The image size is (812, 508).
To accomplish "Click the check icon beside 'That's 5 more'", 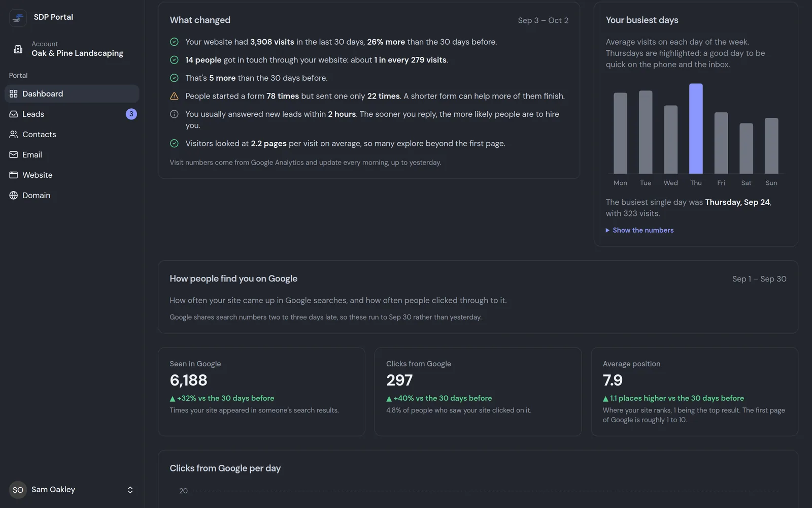I will 174,78.
